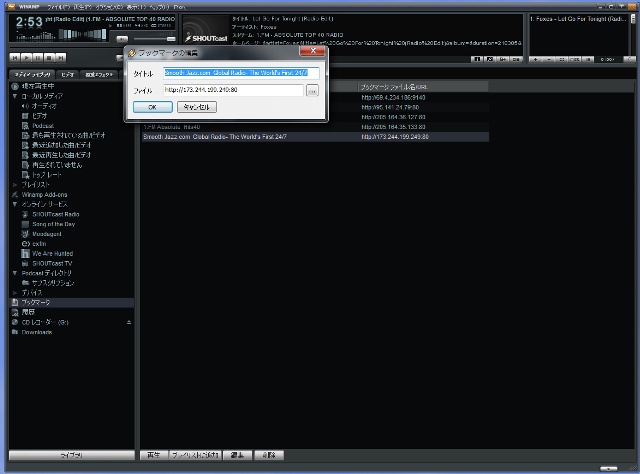Open the Downloads folder item

[37, 332]
